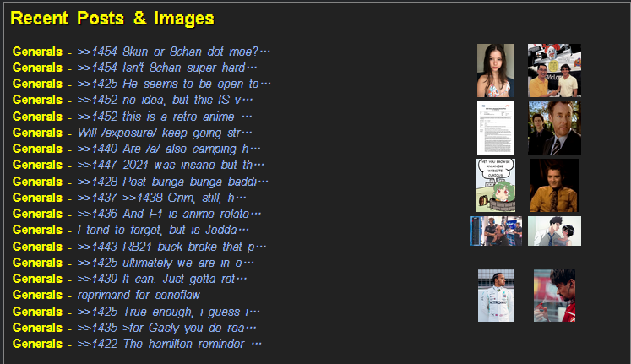Viewport: 631px width, 364px height.
Task: Open post 'Will /exposure/ keep going'
Action: 165,133
